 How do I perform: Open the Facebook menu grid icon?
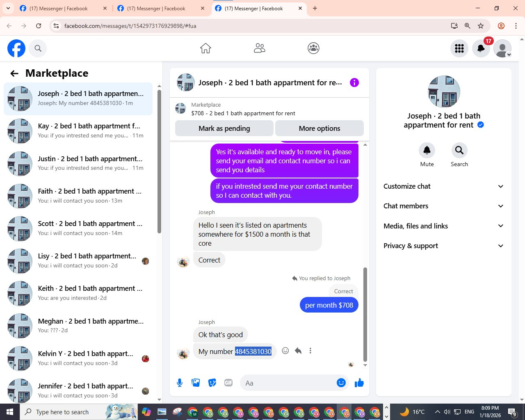click(x=459, y=48)
